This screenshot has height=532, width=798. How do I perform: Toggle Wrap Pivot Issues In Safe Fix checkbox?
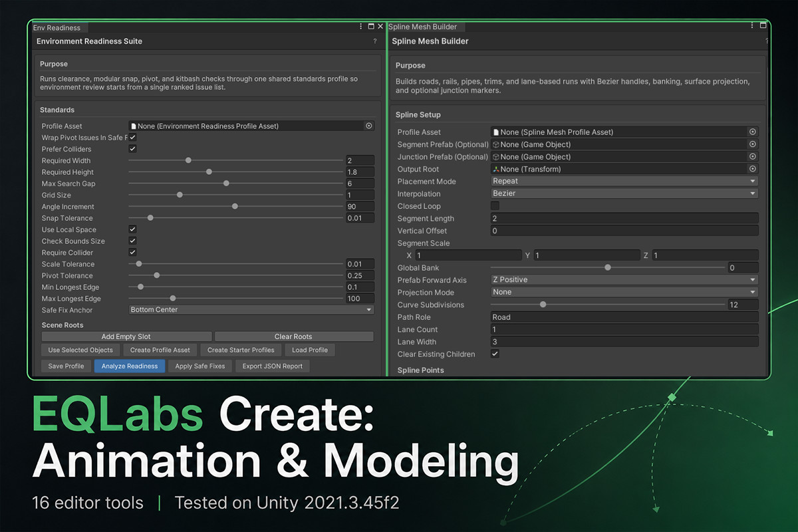[x=132, y=137]
